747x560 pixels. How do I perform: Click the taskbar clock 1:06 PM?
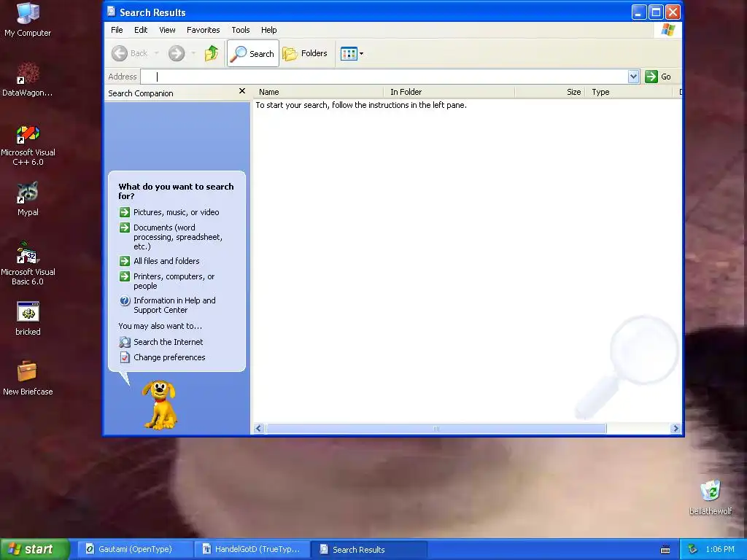tap(720, 549)
